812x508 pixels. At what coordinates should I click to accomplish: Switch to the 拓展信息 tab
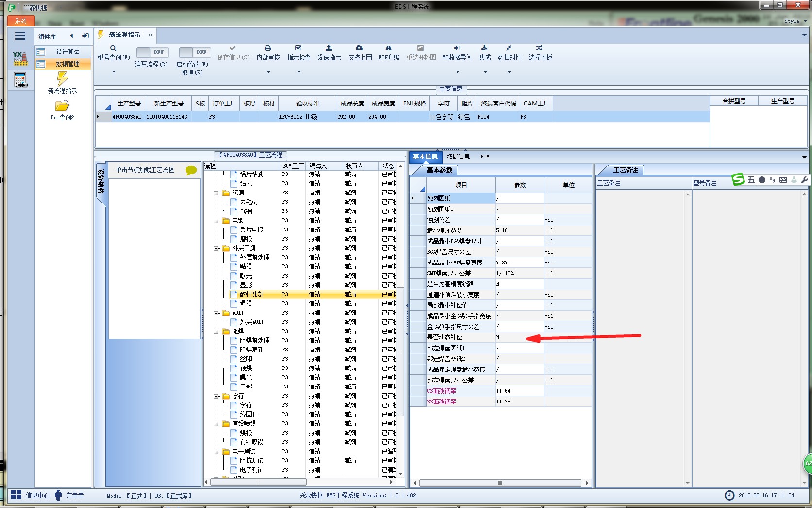(x=458, y=157)
